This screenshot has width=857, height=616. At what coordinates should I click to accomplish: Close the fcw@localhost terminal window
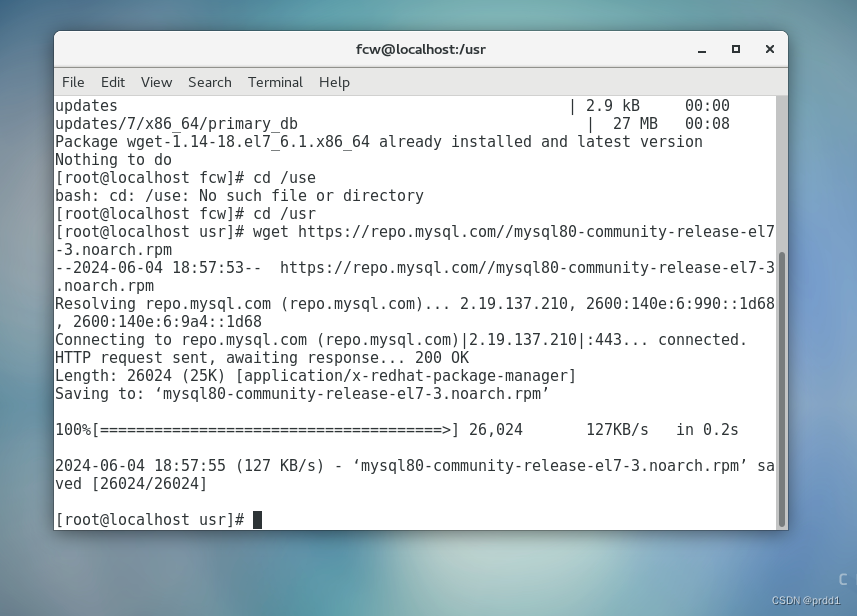coord(770,49)
